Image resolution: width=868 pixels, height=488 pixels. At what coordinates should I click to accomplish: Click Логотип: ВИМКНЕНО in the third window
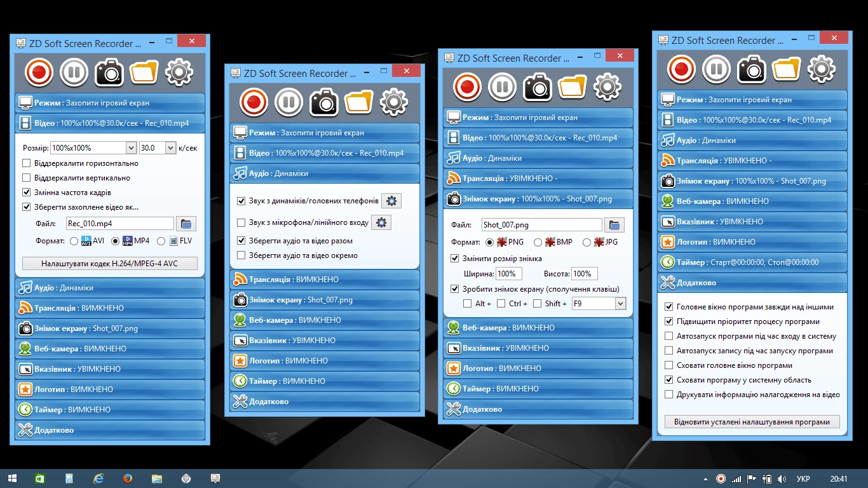538,369
